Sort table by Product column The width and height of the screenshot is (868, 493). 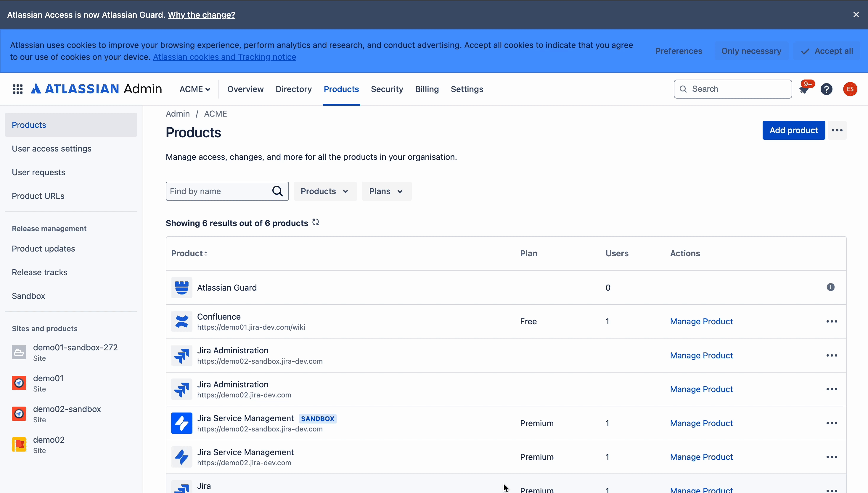tap(189, 253)
